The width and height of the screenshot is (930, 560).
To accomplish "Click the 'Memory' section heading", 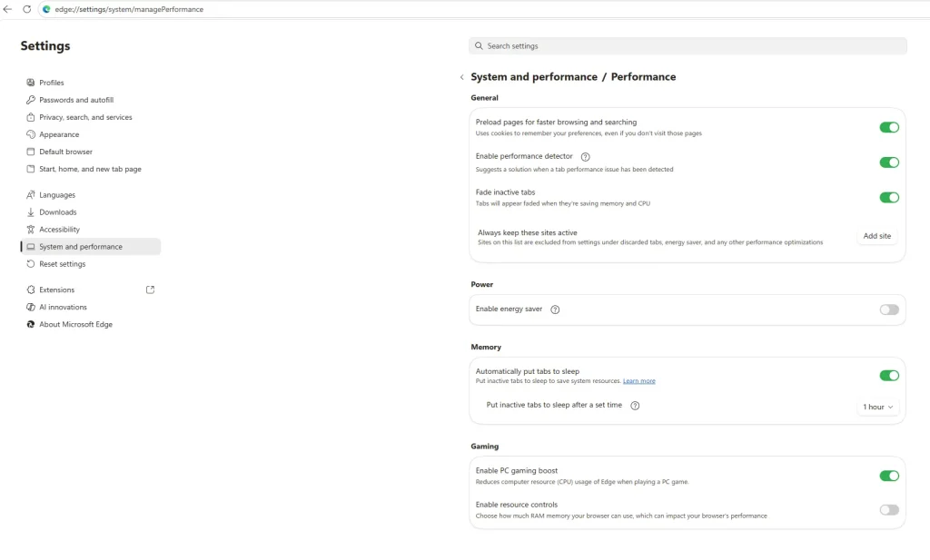I will click(486, 348).
